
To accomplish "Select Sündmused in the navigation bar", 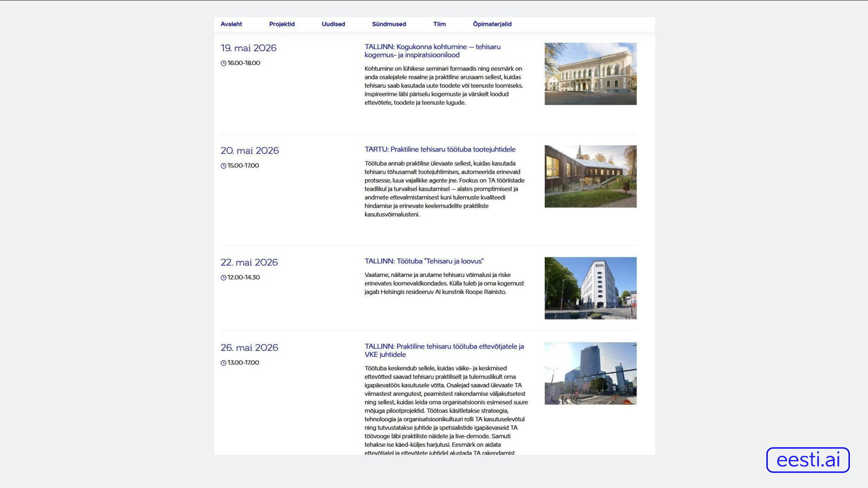I will pyautogui.click(x=389, y=24).
